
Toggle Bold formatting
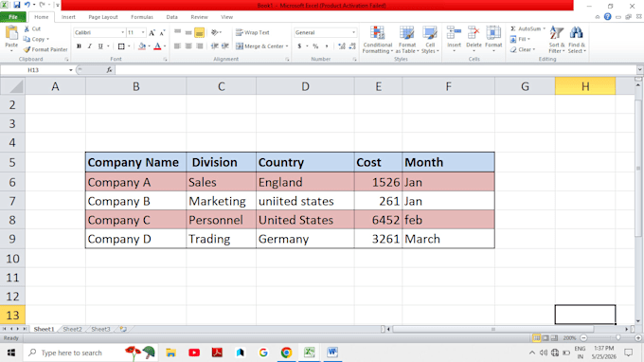[x=79, y=46]
